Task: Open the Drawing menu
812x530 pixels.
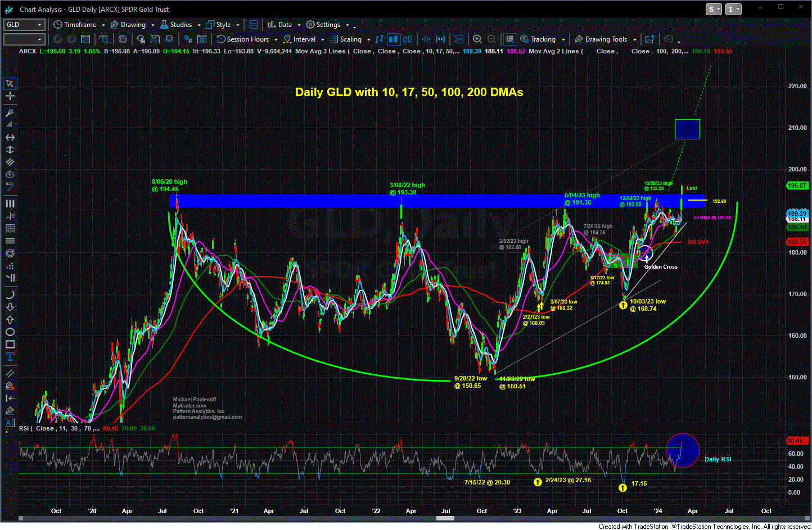Action: [x=128, y=25]
